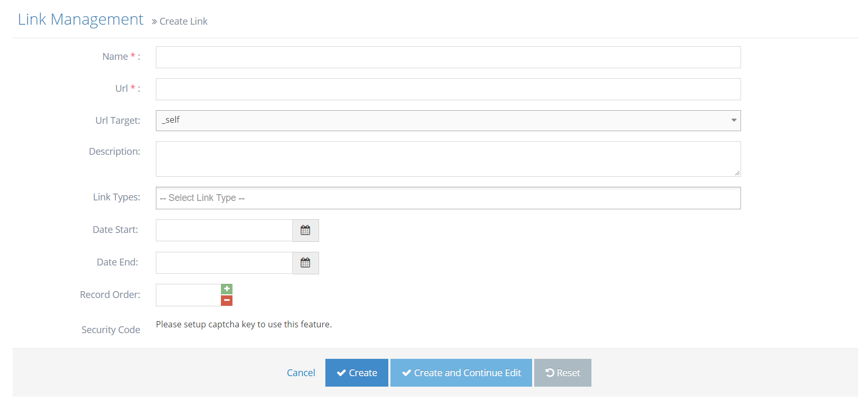This screenshot has width=868, height=405.
Task: Click the Link Management heading
Action: click(80, 19)
